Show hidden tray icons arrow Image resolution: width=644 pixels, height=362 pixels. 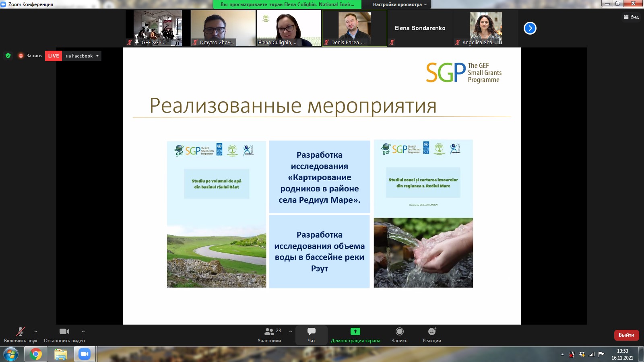(562, 354)
